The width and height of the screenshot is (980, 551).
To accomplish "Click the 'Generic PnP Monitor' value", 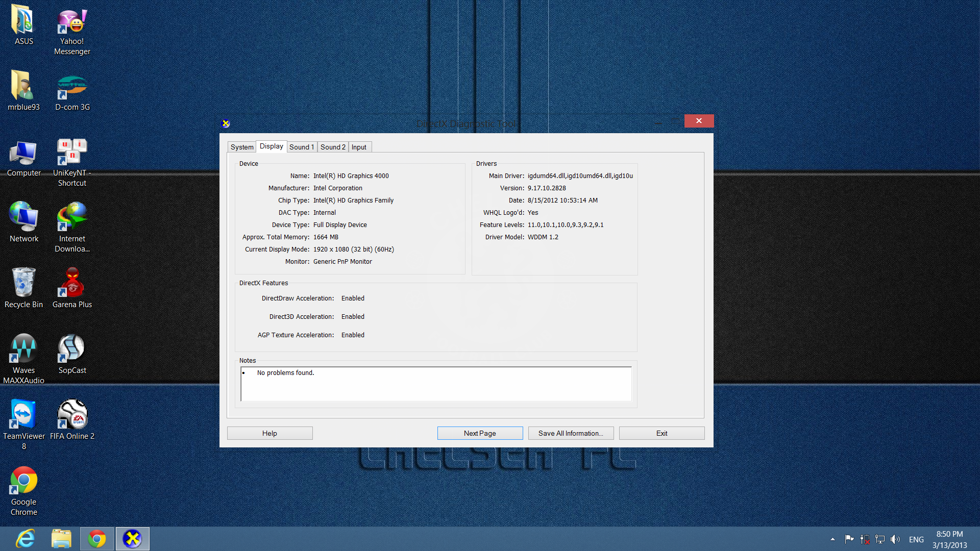I will click(342, 262).
